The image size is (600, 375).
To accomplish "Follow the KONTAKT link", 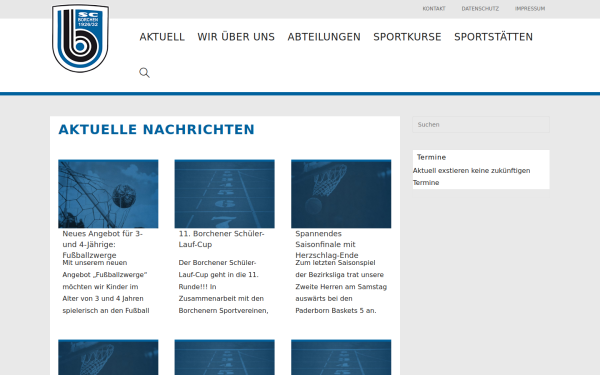I will tap(434, 8).
